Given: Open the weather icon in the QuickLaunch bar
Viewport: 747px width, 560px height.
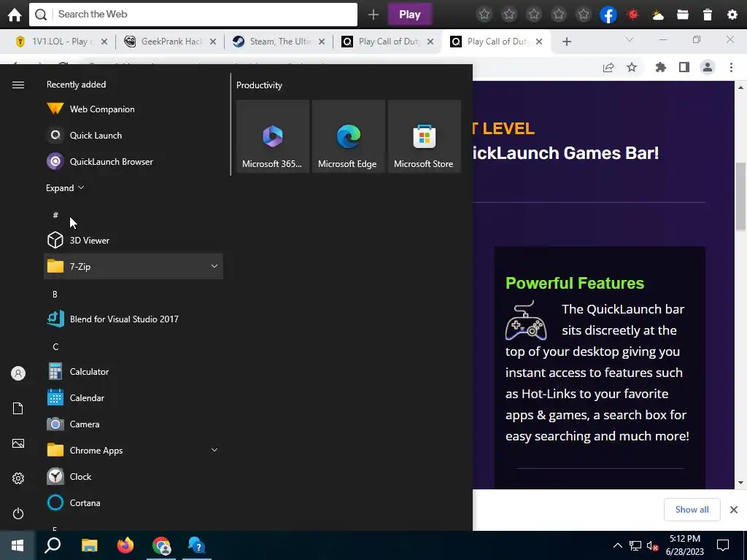Looking at the screenshot, I should coord(658,15).
